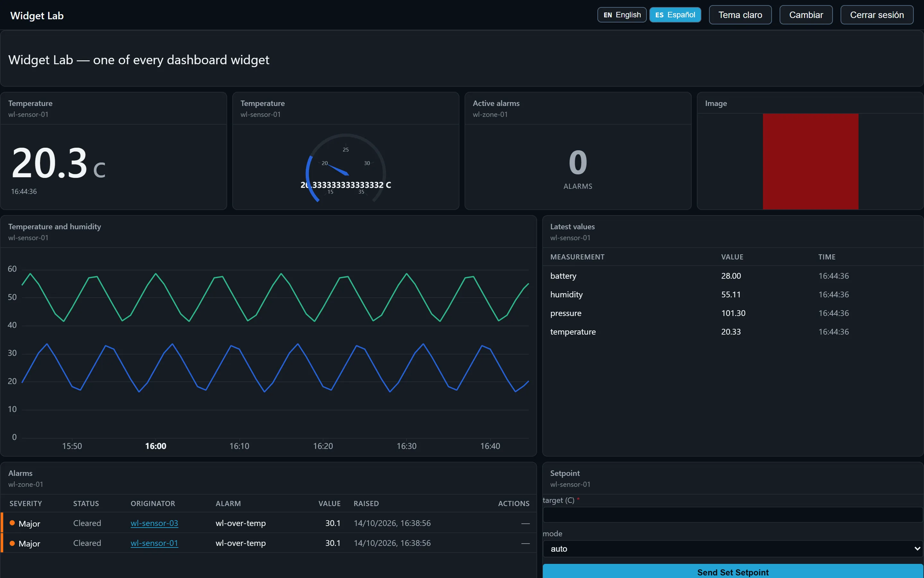Open the mode dropdown showing auto

[733, 548]
